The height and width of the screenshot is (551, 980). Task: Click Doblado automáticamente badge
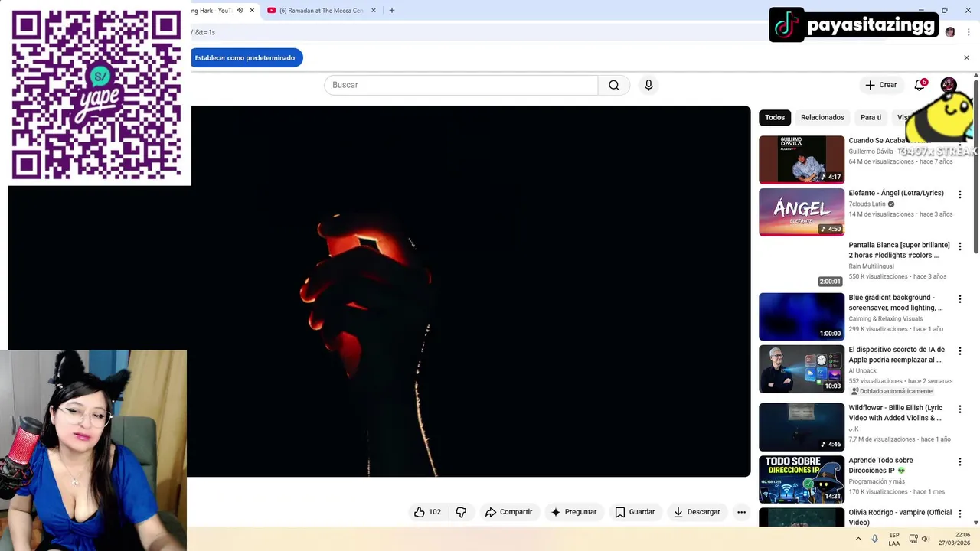pos(892,391)
